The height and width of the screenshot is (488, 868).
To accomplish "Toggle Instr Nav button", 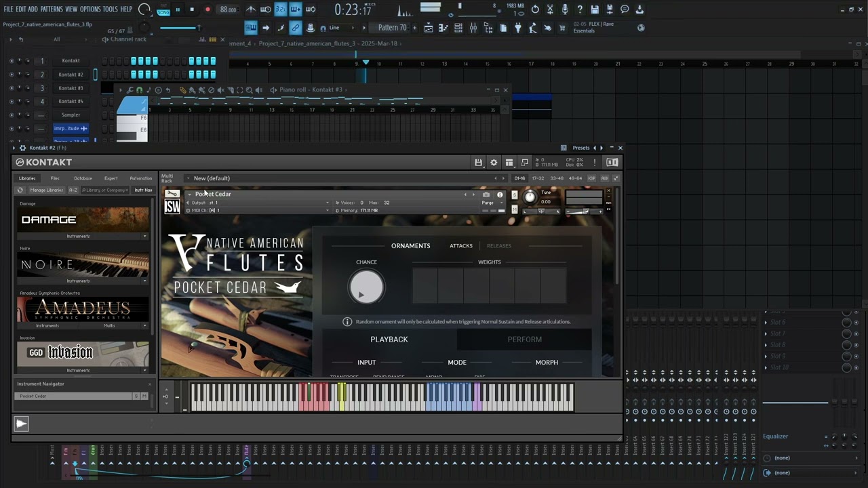I will click(x=143, y=190).
